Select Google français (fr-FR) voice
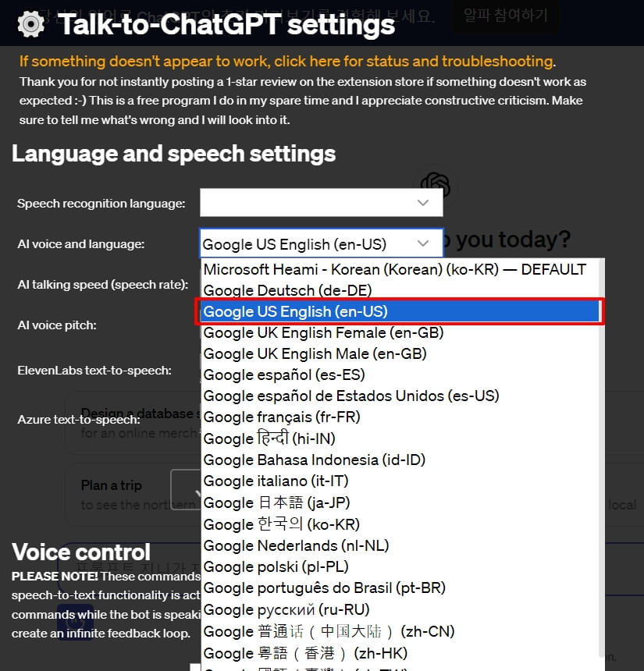This screenshot has width=644, height=671. [x=400, y=417]
